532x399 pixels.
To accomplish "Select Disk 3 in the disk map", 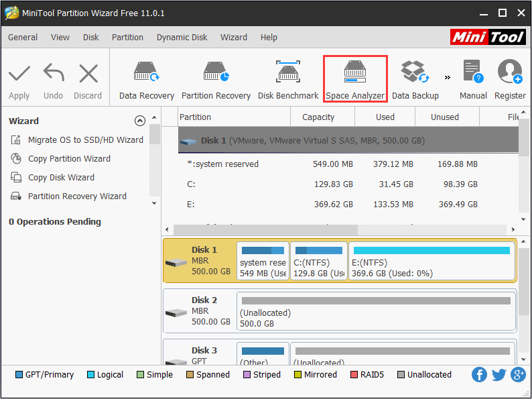I will tap(200, 353).
